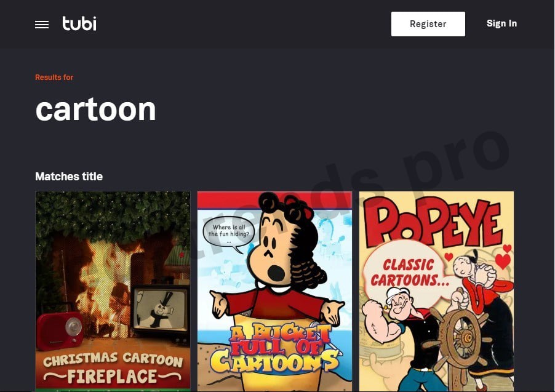Open the Popeye Classic Cartoons poster
555x392 pixels.
tap(436, 292)
